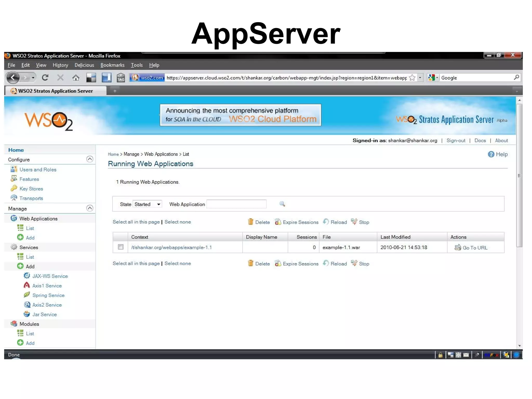This screenshot has height=399, width=532.
Task: Bookmark page with the star icon
Action: click(412, 77)
